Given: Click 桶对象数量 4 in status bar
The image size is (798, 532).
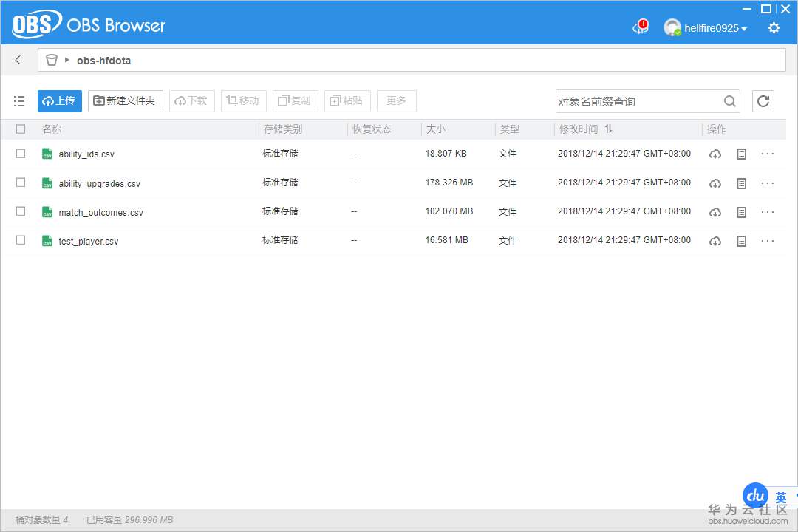Looking at the screenshot, I should coord(41,519).
